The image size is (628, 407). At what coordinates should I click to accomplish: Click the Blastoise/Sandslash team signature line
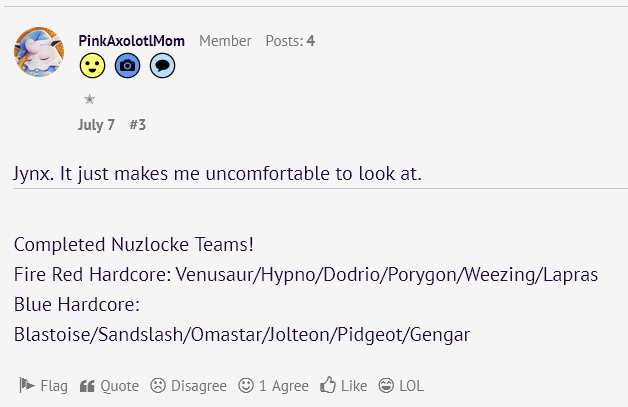(242, 334)
